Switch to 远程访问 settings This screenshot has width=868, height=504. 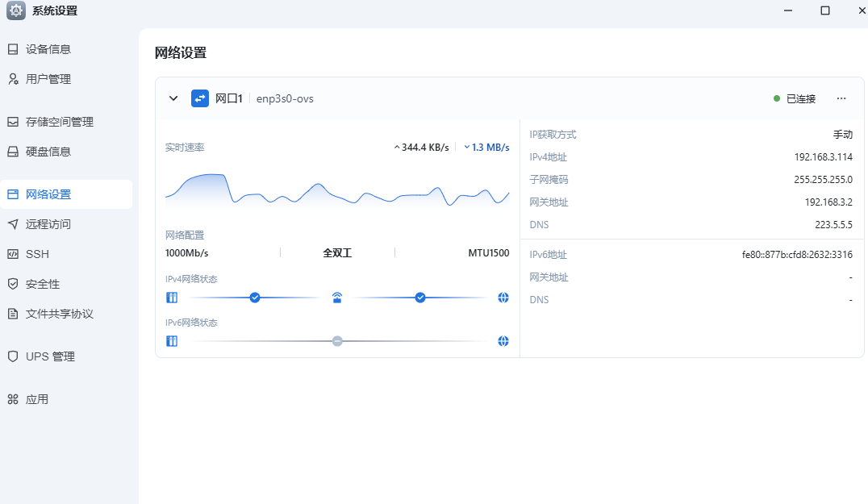tap(66, 224)
